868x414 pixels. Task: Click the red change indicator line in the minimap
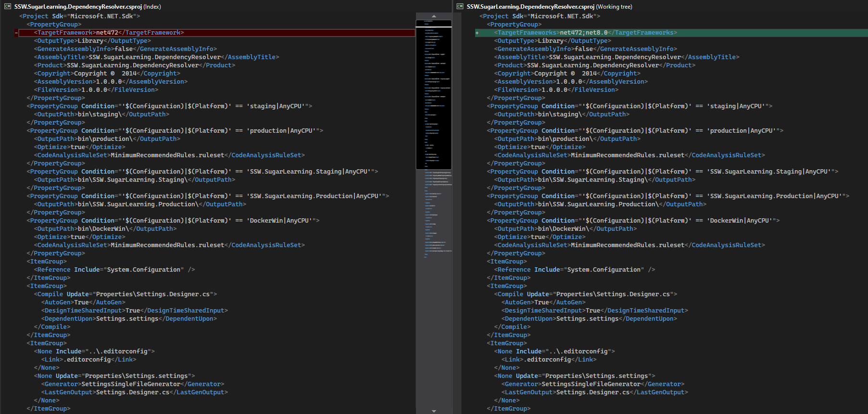tap(434, 27)
